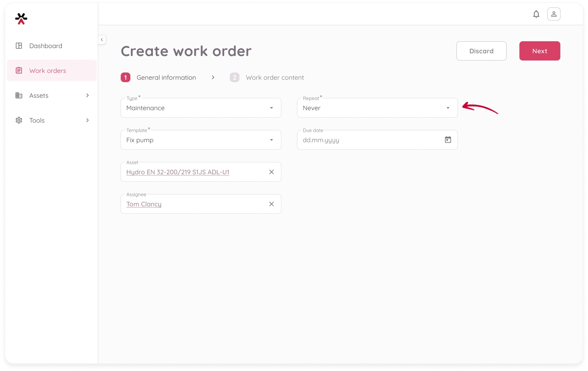Click the Tools gear icon
This screenshot has height=371, width=588.
[x=19, y=120]
